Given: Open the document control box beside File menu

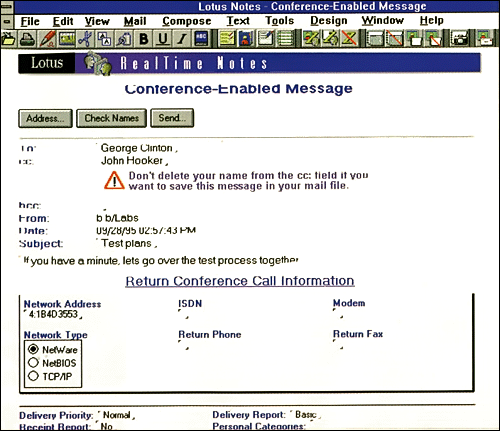Looking at the screenshot, I should click(7, 22).
